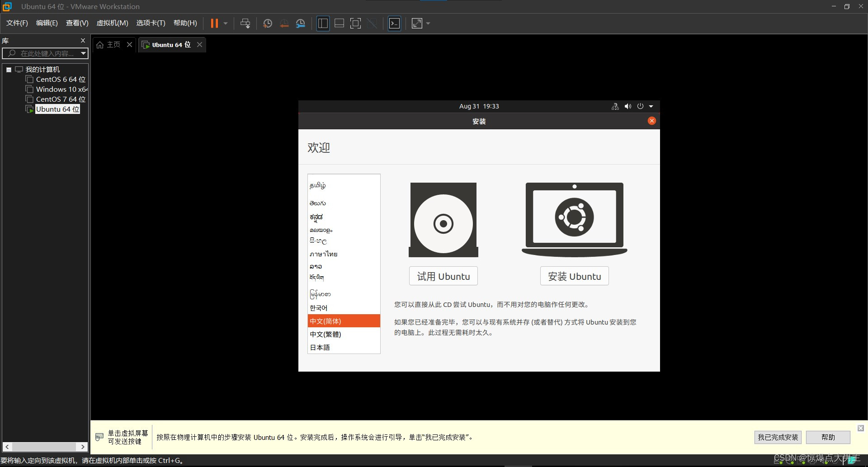Screen dimensions: 868x467
Task: Click the keyboard icon in hint bar
Action: 99,437
